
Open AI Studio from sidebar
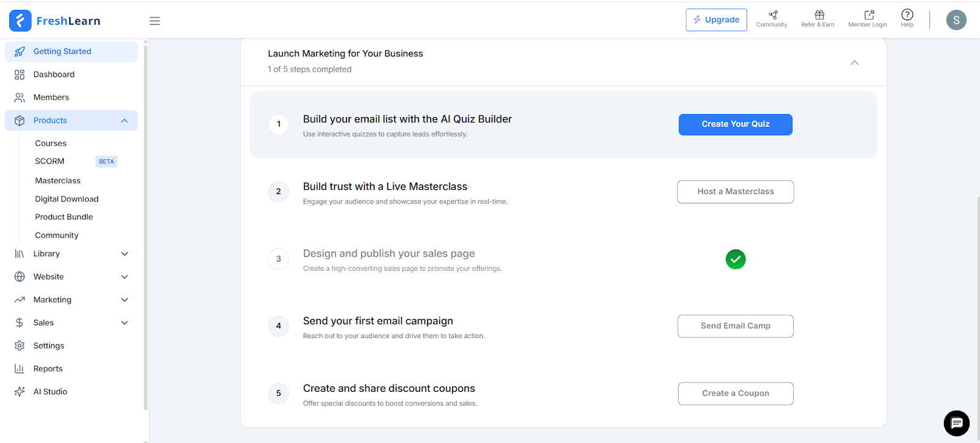click(x=50, y=392)
